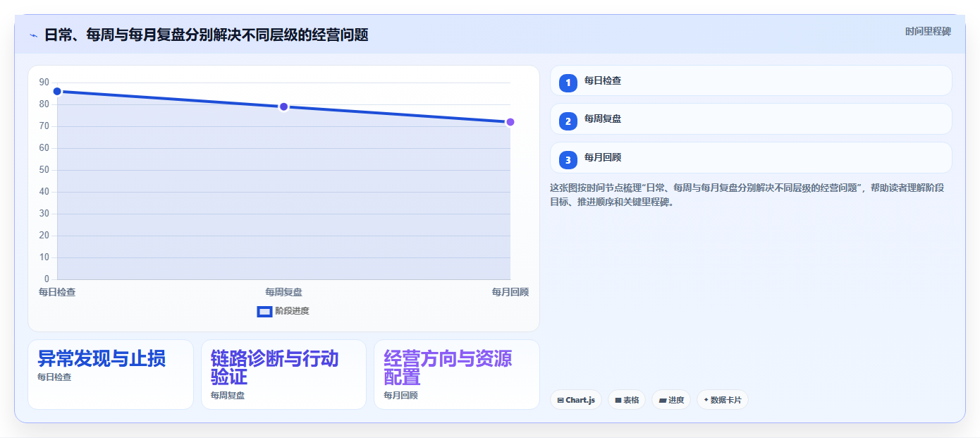Click the 数据卡片 tag

pyautogui.click(x=722, y=400)
